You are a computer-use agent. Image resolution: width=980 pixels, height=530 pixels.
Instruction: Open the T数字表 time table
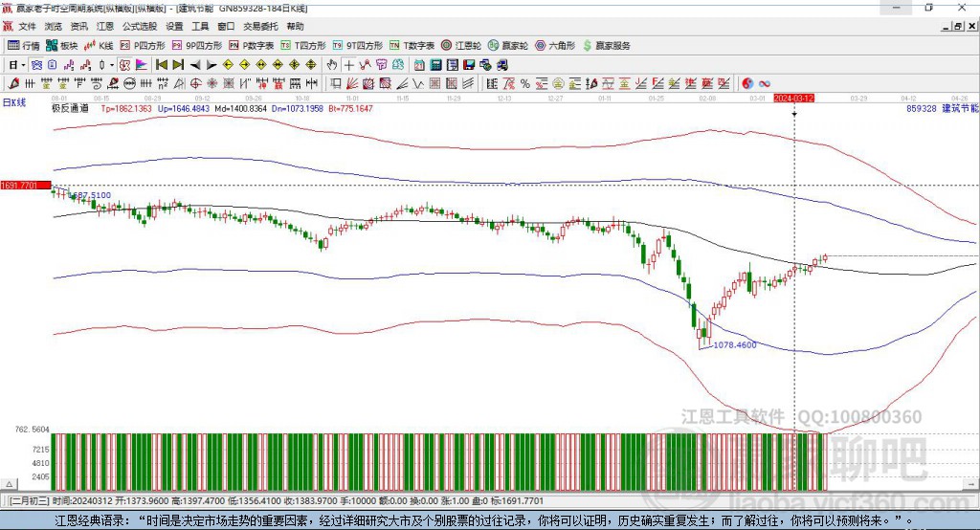click(412, 46)
